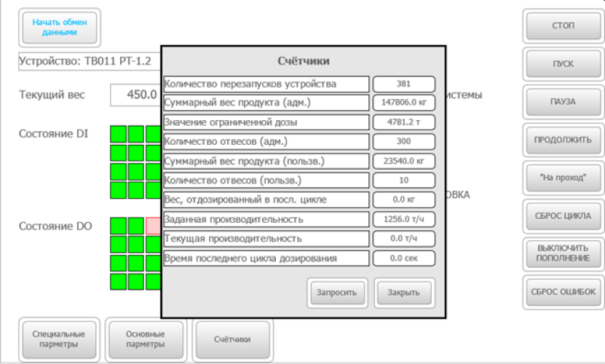Switch to the Счётчики section at the bottom

[x=232, y=339]
